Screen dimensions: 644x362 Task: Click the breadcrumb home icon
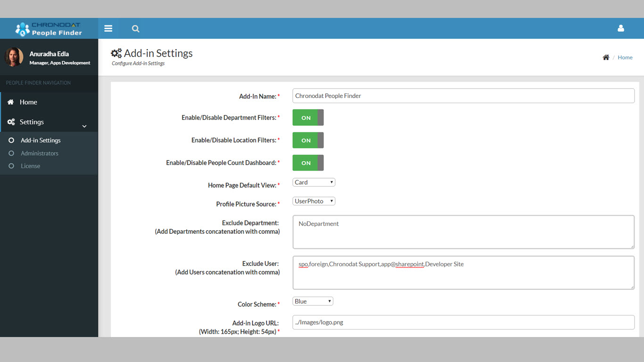tap(606, 58)
